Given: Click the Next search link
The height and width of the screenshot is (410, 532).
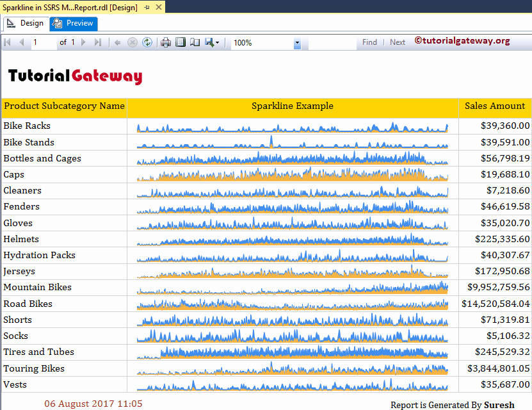Looking at the screenshot, I should click(397, 42).
